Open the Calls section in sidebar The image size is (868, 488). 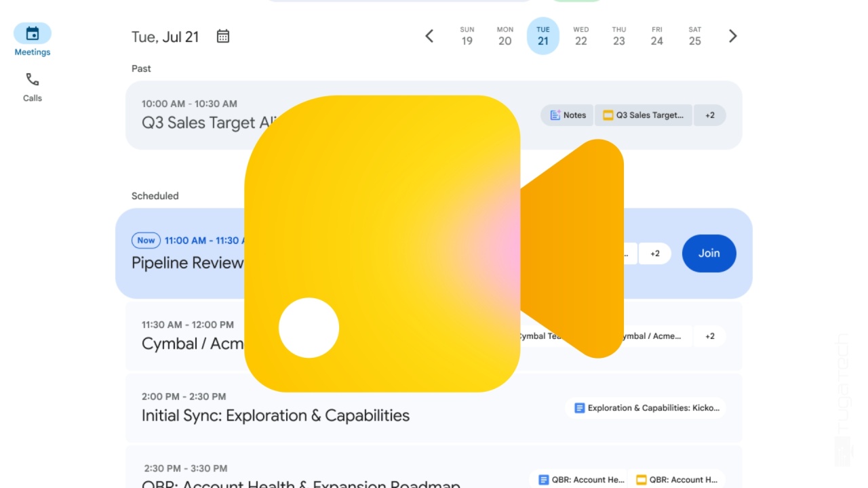click(33, 87)
